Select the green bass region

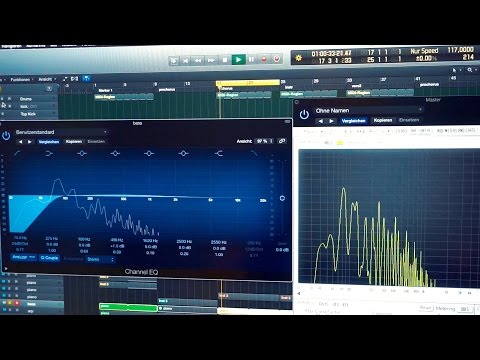[128, 307]
